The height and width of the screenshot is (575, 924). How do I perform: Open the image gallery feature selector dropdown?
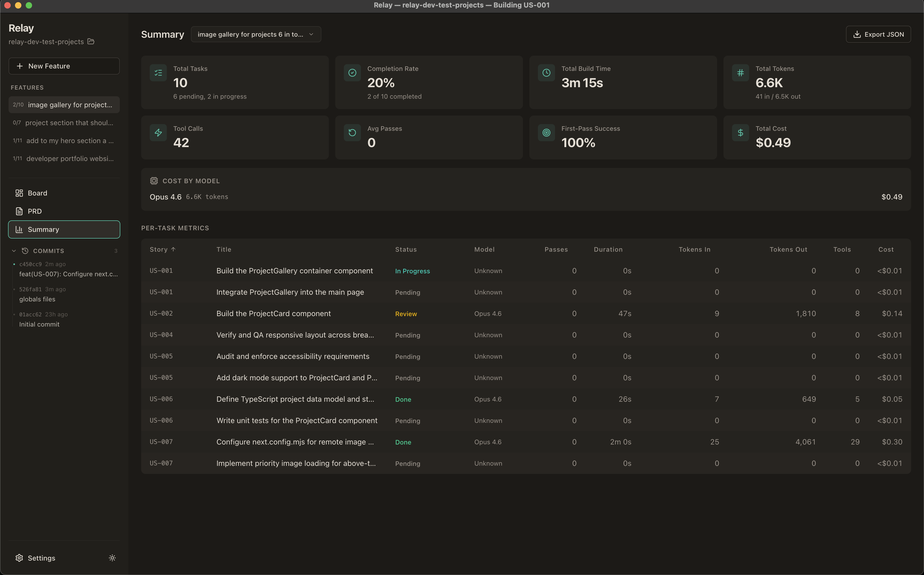tap(256, 34)
